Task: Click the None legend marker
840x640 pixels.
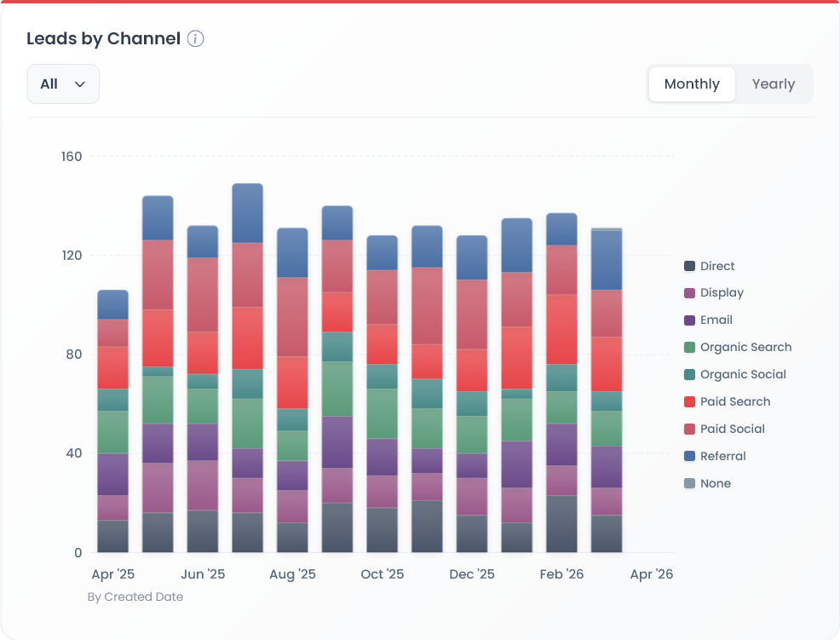Action: 688,483
